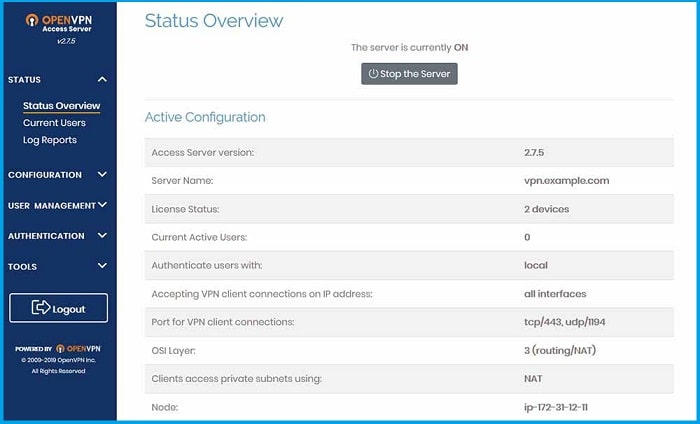Viewport: 700px width, 424px height.
Task: Select the 'Access Server version:' label
Action: click(x=203, y=153)
